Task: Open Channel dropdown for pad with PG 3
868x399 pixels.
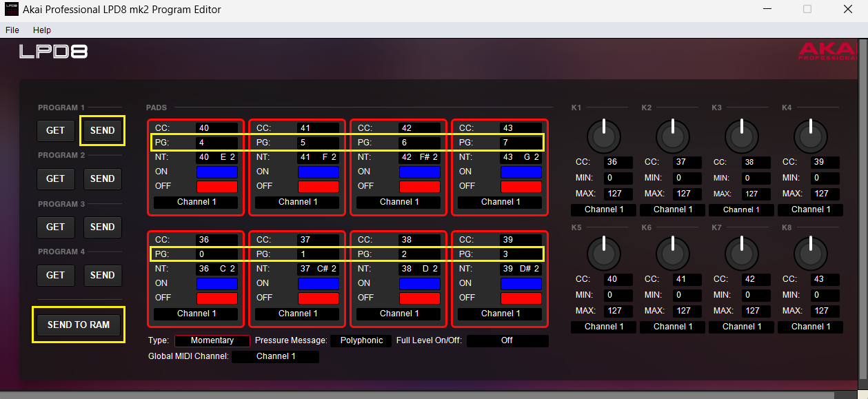Action: coord(500,314)
